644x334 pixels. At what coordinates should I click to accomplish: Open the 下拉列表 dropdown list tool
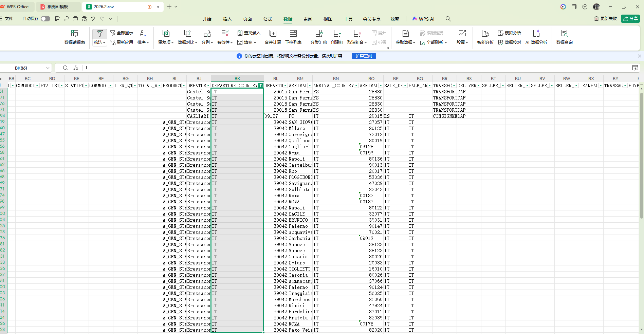click(293, 37)
